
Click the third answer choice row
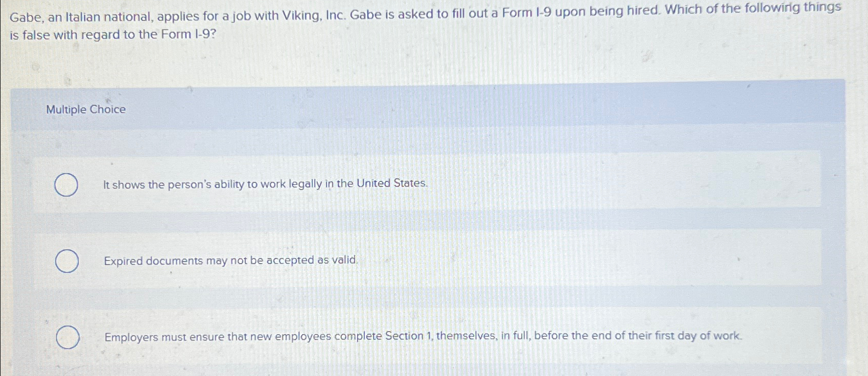358,336
